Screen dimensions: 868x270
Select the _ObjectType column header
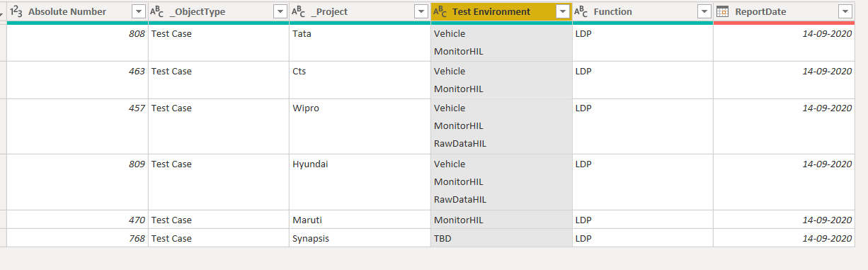coord(219,11)
